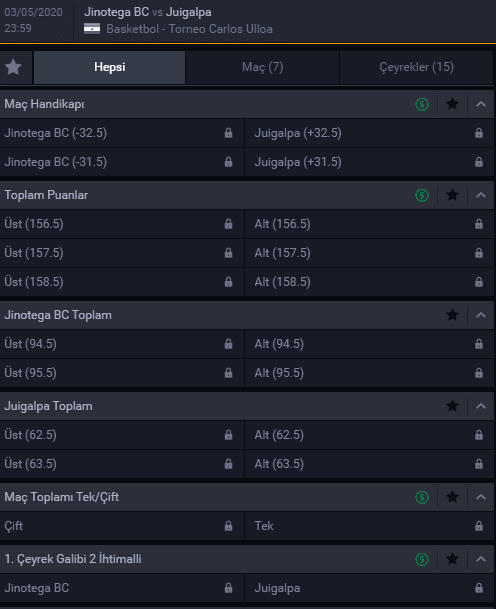Click the flag icon beside Basketbol league

tap(92, 29)
